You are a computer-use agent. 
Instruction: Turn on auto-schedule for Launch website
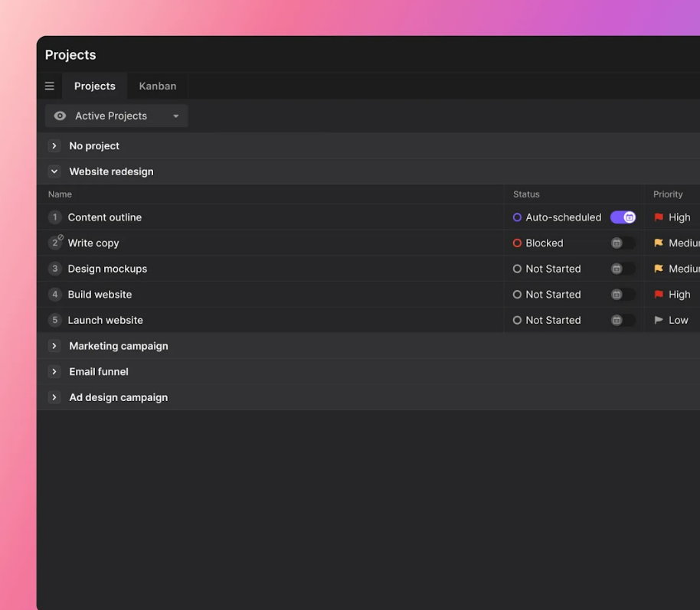tap(623, 321)
